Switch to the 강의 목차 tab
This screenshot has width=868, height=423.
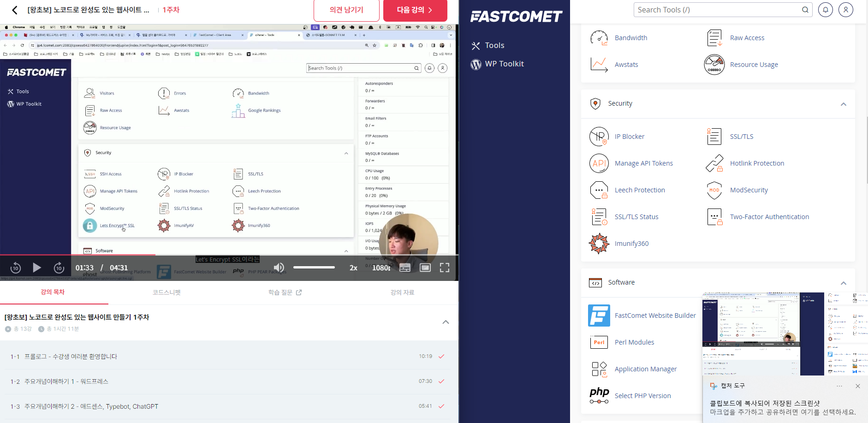(x=53, y=292)
